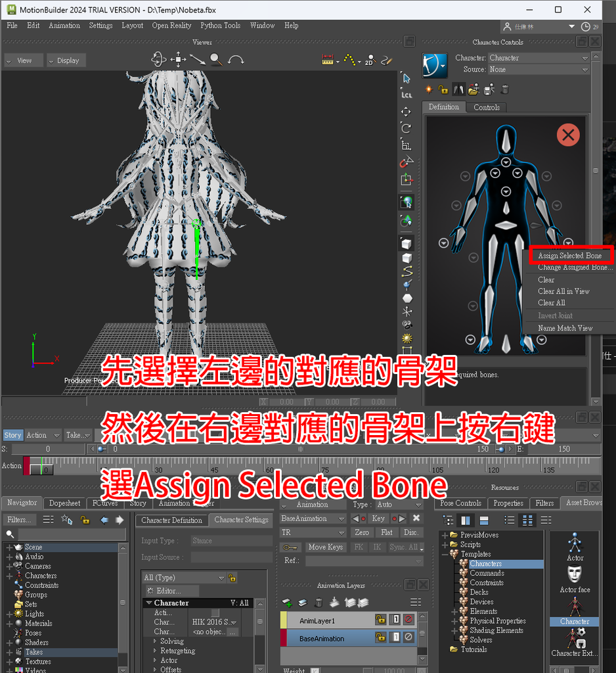Delete animation layer with trash icon
616x673 pixels.
[x=319, y=603]
